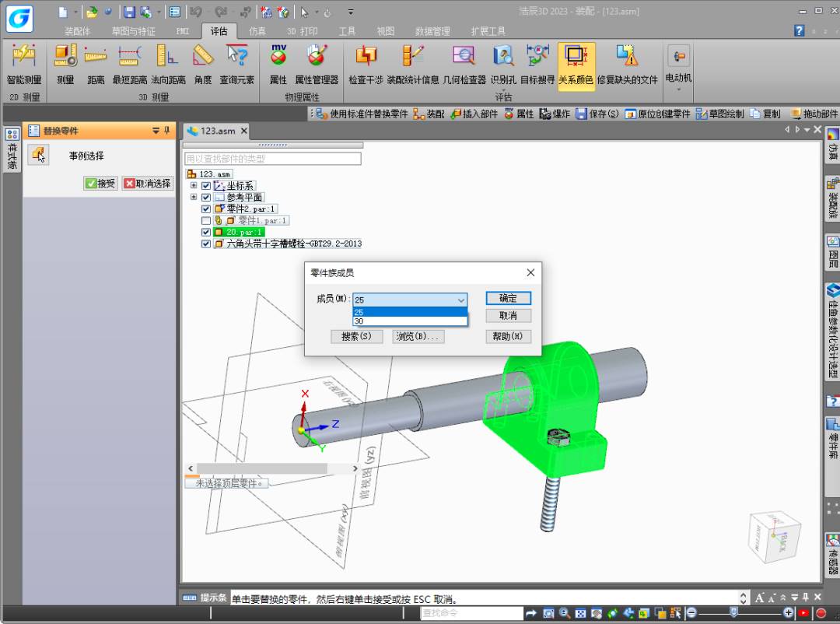Open the 属性管理器 property manager
The image size is (840, 624).
[x=317, y=58]
